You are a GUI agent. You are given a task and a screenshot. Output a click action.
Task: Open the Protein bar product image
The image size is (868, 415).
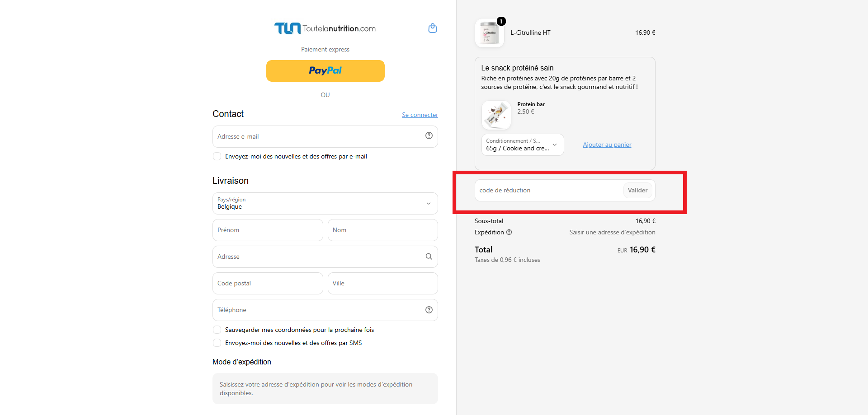pos(496,115)
